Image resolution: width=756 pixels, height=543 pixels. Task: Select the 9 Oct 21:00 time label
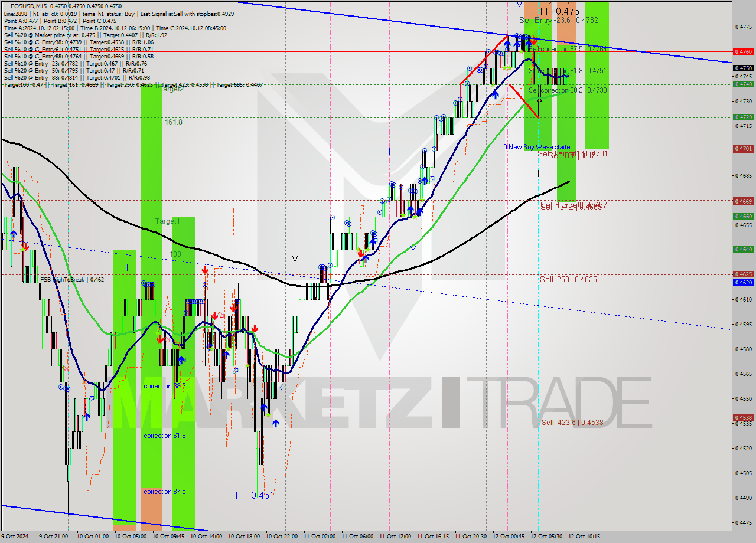pyautogui.click(x=54, y=537)
